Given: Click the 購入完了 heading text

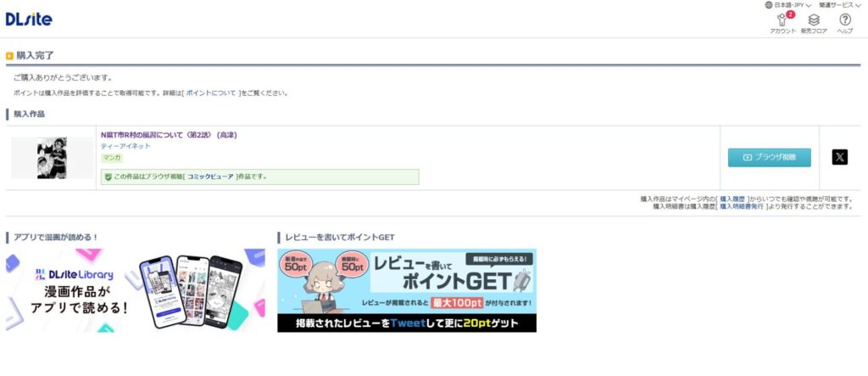Looking at the screenshot, I should click(36, 55).
